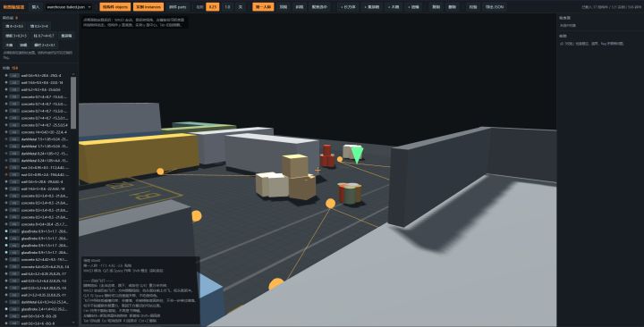Click color dot of first concrete entry
This screenshot has width=644, height=327.
tap(6, 96)
